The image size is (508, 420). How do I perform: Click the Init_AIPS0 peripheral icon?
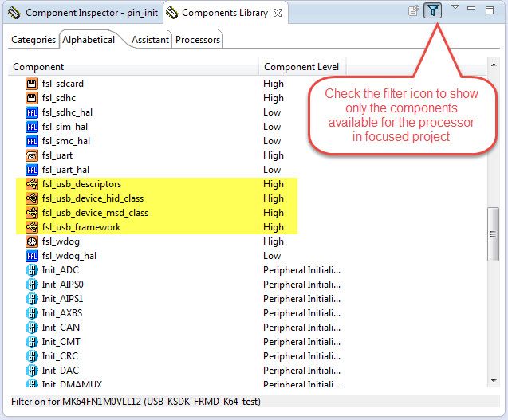pos(32,285)
